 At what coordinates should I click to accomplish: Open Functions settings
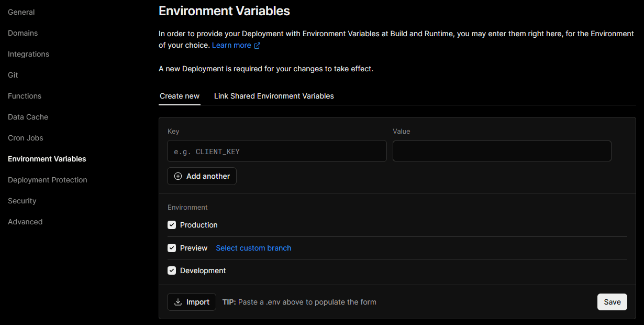[x=25, y=96]
